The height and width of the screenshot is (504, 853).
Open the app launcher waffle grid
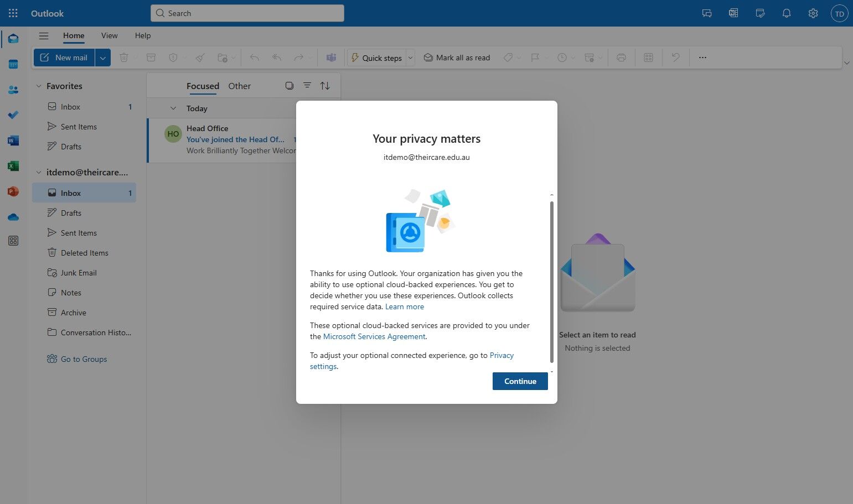pyautogui.click(x=13, y=13)
